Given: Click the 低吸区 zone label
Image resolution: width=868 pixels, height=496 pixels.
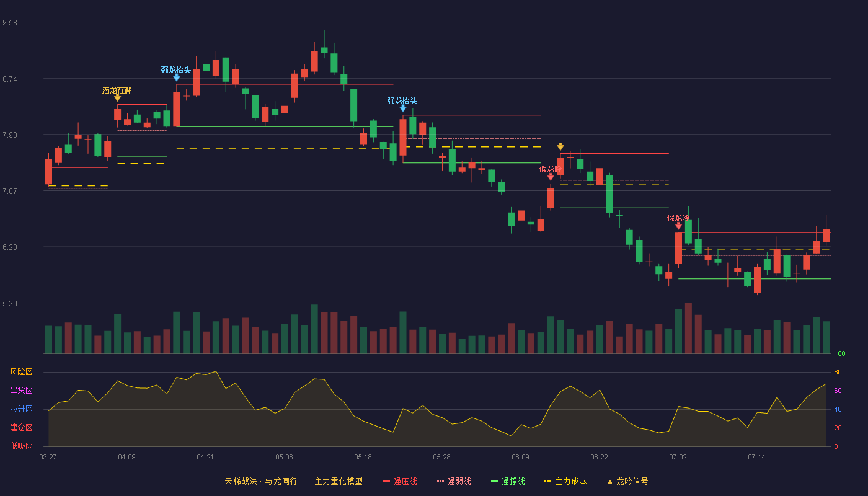Looking at the screenshot, I should point(22,446).
